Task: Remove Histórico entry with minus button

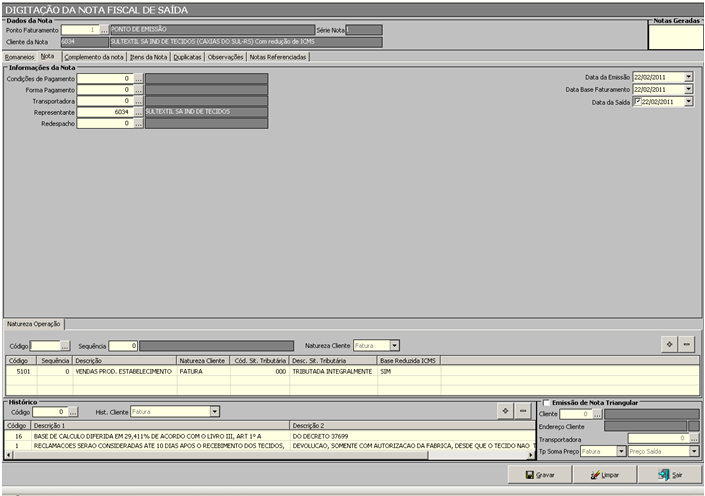Action: pyautogui.click(x=522, y=410)
